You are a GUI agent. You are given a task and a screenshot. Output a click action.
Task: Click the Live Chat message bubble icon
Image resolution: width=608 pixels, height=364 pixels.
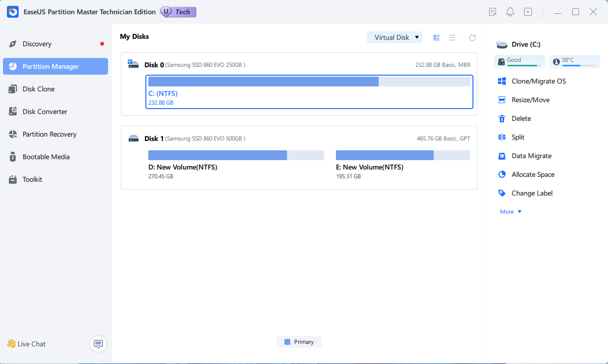click(x=98, y=344)
